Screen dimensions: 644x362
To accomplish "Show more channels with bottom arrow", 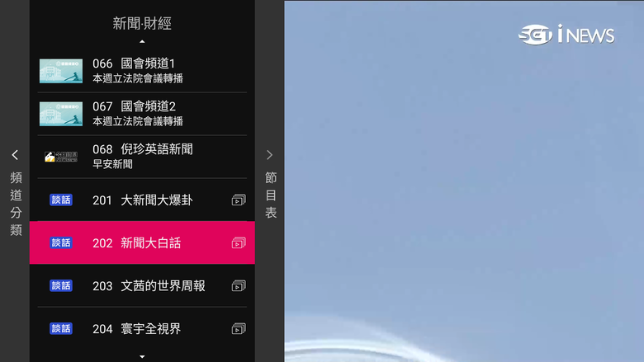I will pyautogui.click(x=142, y=357).
